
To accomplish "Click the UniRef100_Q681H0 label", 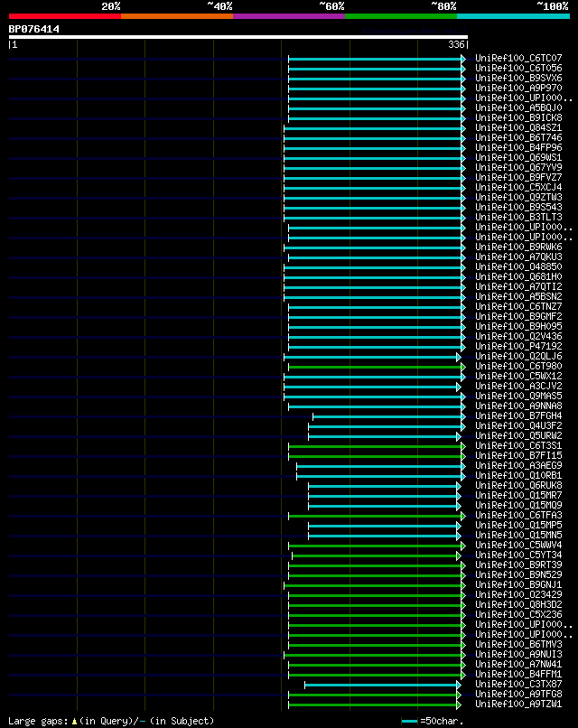I will [518, 276].
